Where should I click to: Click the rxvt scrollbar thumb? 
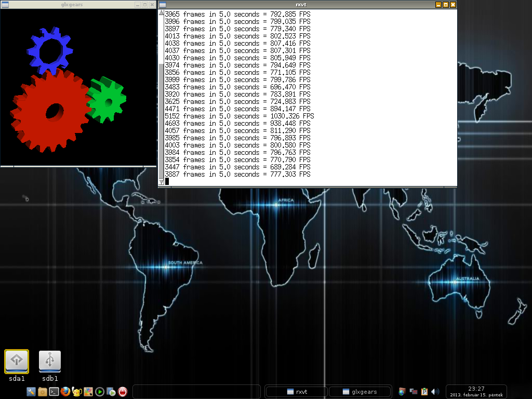click(x=162, y=121)
